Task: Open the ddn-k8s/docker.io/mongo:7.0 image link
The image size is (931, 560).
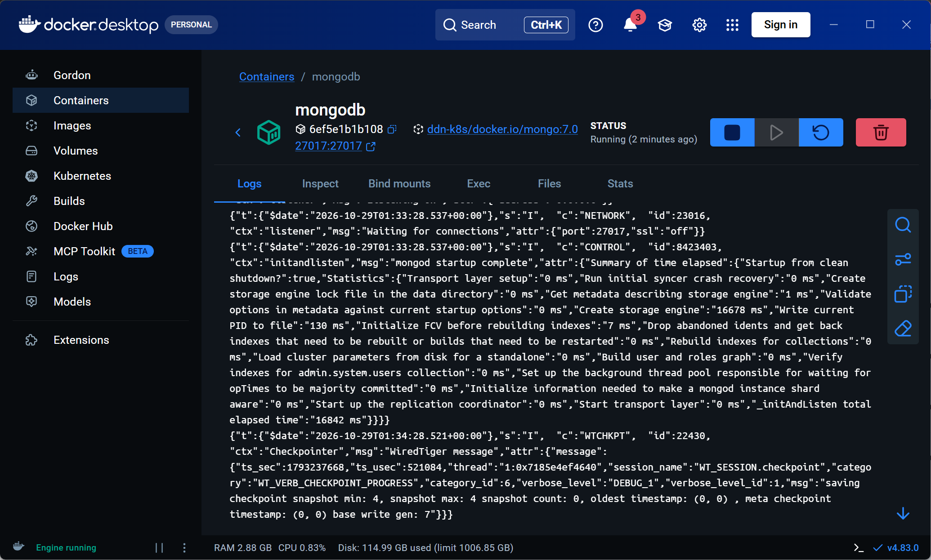Action: coord(502,129)
